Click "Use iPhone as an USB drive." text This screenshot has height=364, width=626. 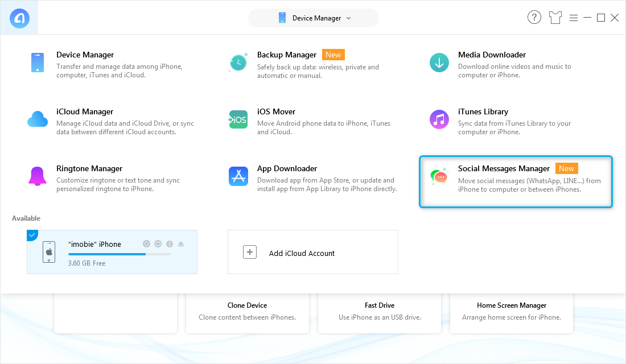[380, 317]
